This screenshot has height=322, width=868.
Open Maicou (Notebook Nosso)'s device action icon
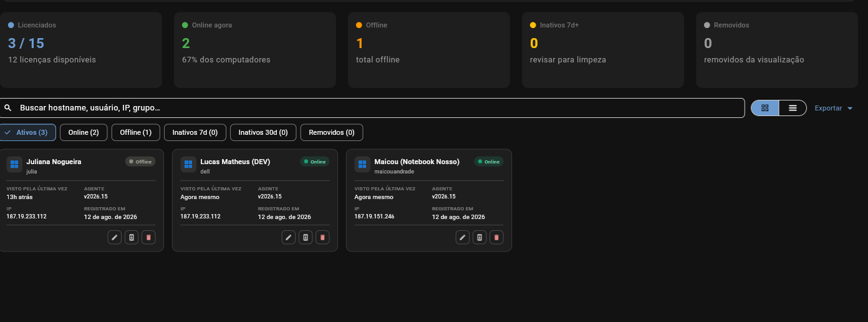(480, 237)
